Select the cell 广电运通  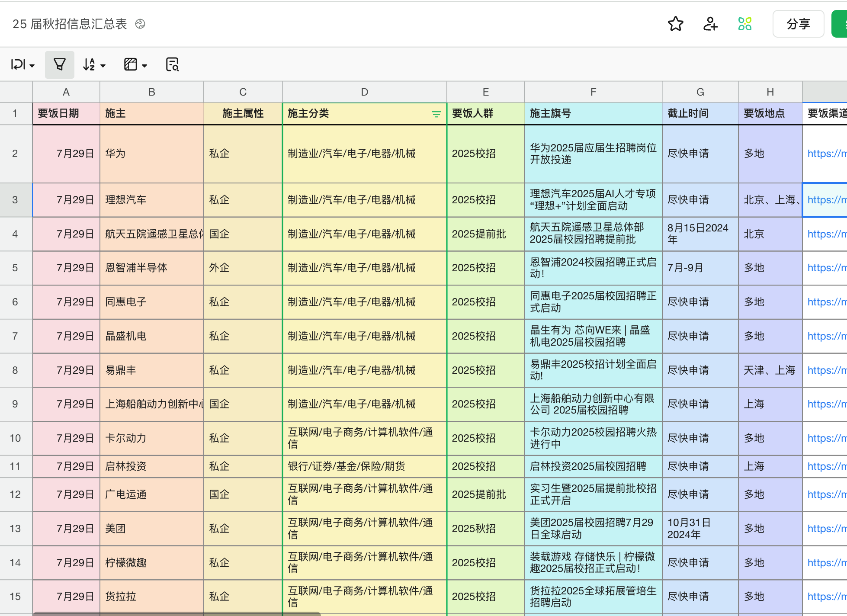pos(152,494)
